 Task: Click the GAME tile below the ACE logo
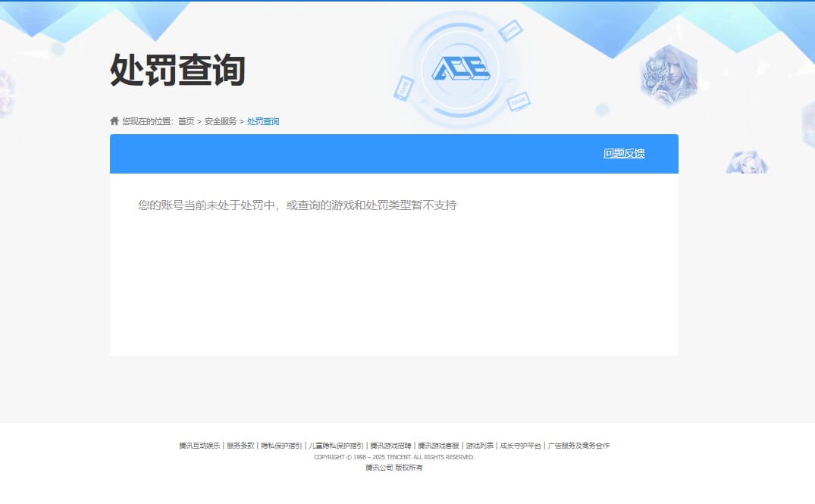[x=518, y=102]
